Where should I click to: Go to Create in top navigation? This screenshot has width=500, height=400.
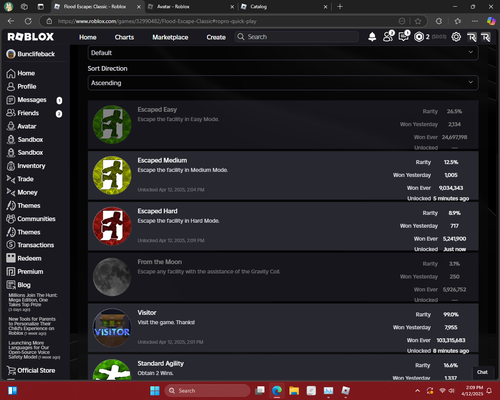216,37
